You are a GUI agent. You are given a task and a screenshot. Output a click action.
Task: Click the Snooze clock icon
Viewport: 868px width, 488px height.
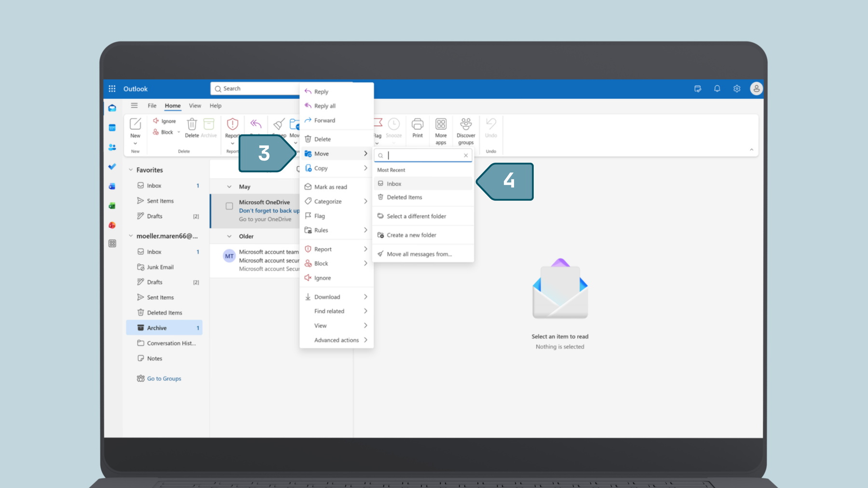[393, 124]
